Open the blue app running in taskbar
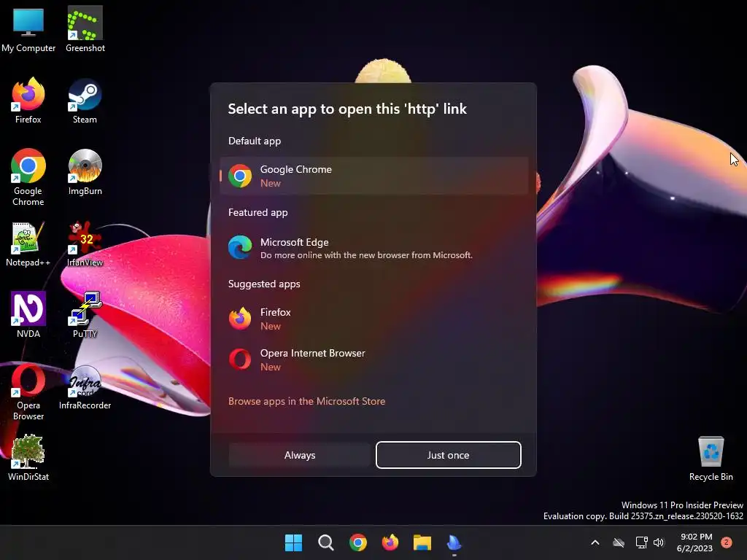The image size is (747, 560). click(x=454, y=542)
